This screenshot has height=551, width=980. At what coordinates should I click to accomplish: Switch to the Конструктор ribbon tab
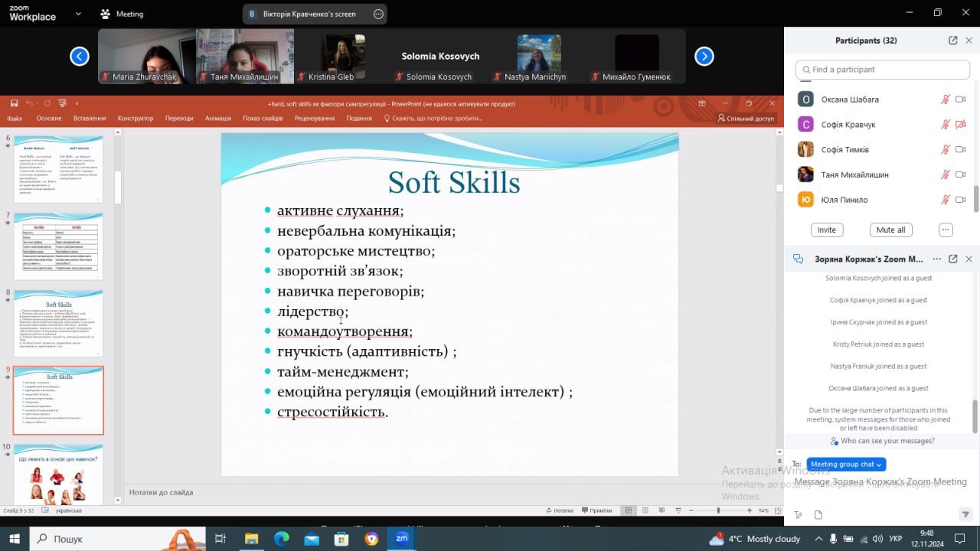pos(136,118)
